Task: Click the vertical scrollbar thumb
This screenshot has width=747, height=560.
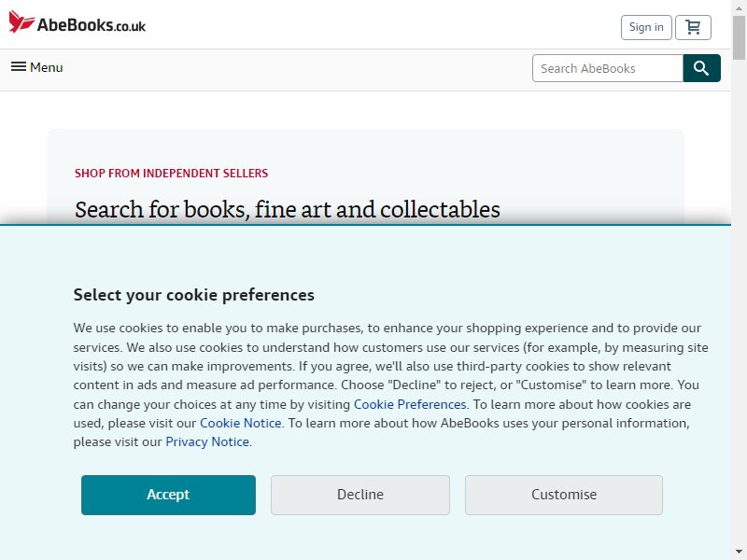Action: click(740, 37)
